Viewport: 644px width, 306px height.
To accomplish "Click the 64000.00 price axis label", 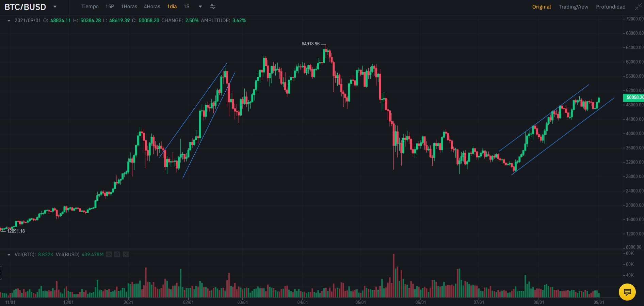I will coord(634,48).
